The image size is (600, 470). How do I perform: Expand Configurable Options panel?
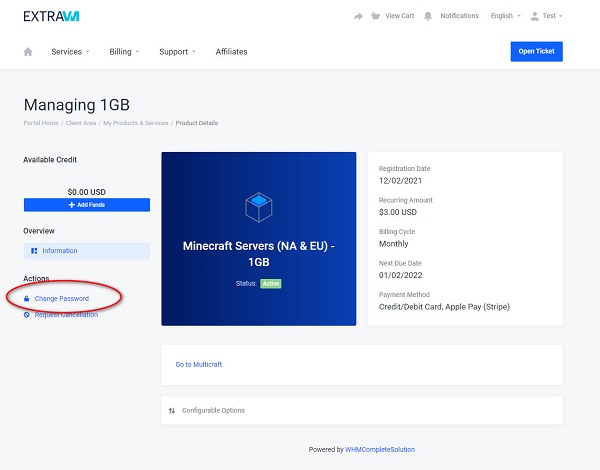point(362,410)
